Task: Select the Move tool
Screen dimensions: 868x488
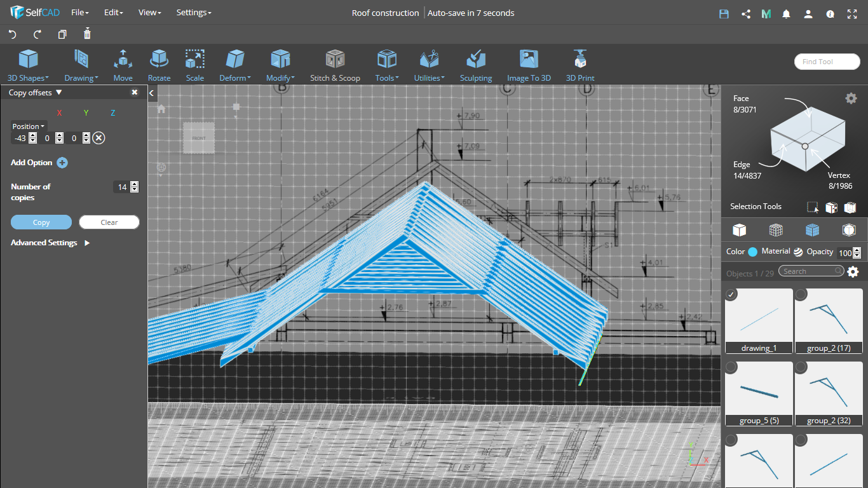Action: coord(123,65)
